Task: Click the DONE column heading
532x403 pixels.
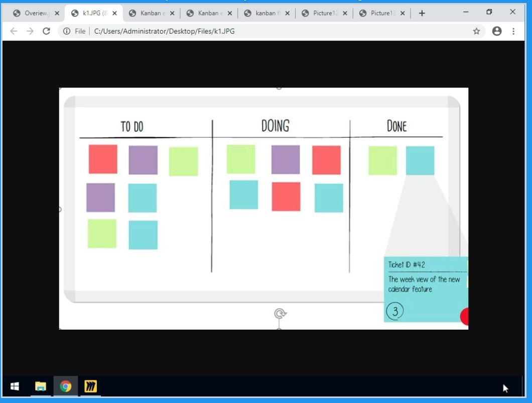Action: point(396,126)
